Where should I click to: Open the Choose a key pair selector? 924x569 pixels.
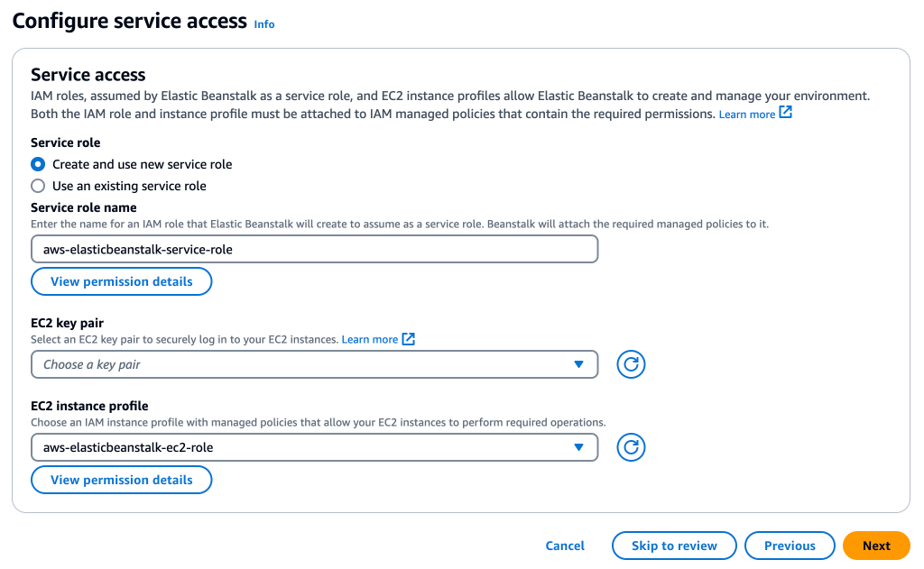314,364
